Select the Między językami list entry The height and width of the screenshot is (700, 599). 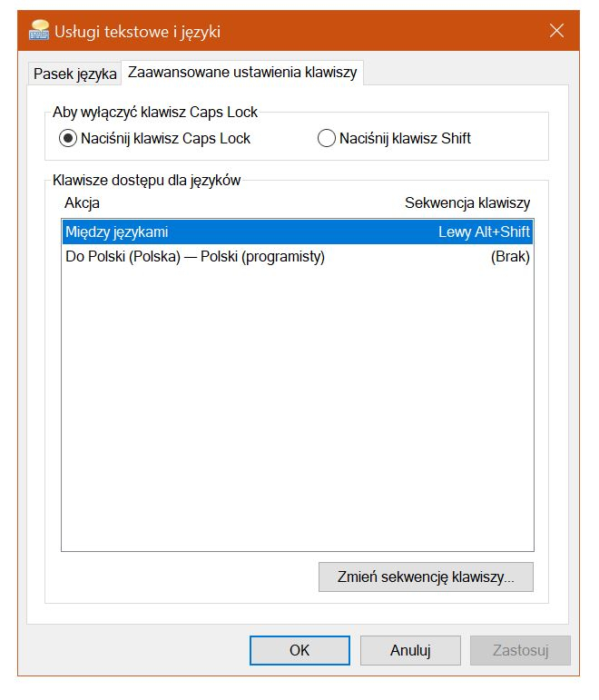[x=117, y=232]
